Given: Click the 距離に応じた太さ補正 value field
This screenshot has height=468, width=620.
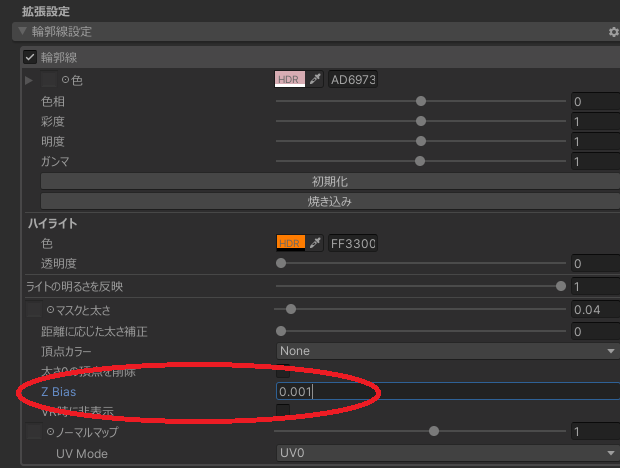Looking at the screenshot, I should (595, 331).
